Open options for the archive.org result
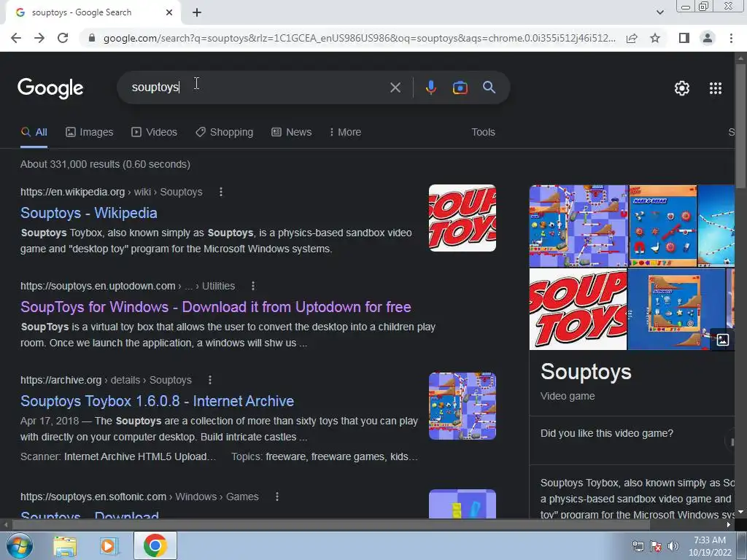The height and width of the screenshot is (560, 747). coord(210,380)
